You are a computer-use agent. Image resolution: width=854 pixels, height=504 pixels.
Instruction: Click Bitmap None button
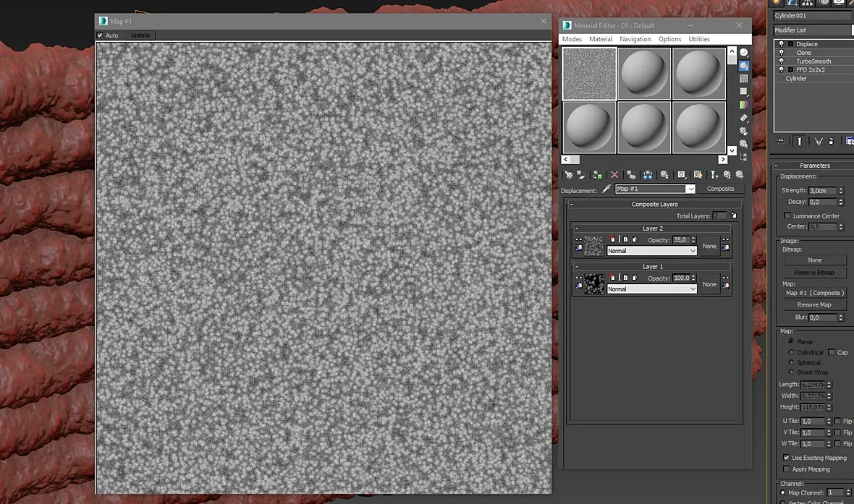click(x=814, y=260)
